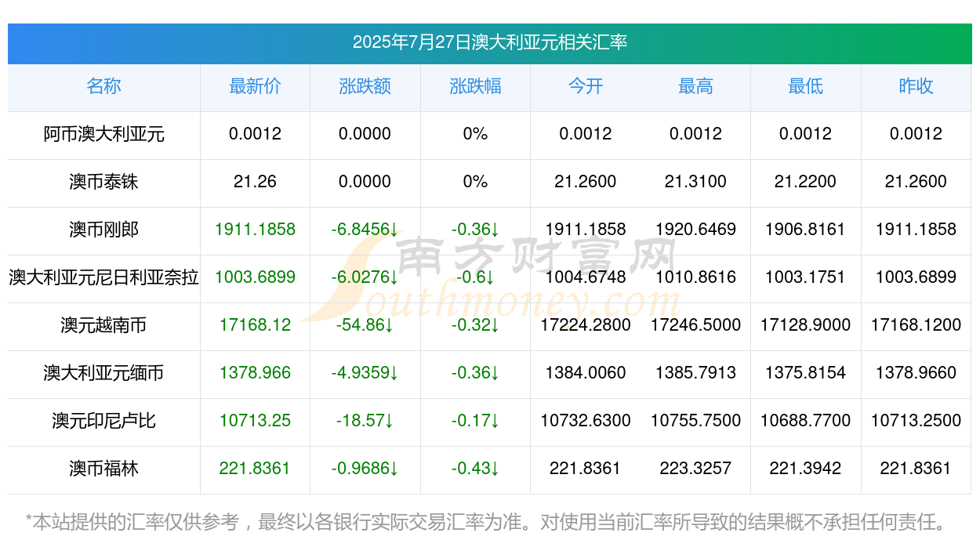Select highest price 10755.7500
980x547 pixels.
point(695,421)
